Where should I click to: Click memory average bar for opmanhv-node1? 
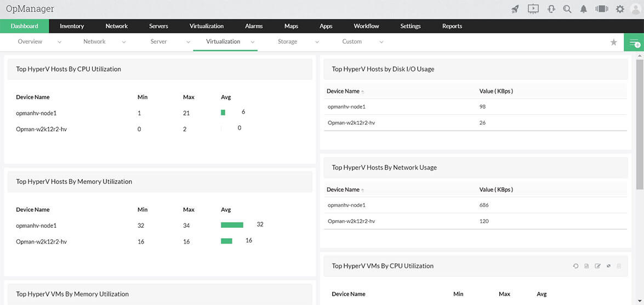coord(232,225)
